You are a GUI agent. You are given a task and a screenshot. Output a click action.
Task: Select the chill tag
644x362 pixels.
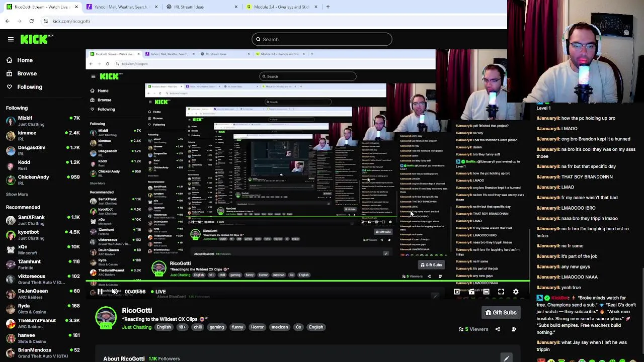pos(198,327)
